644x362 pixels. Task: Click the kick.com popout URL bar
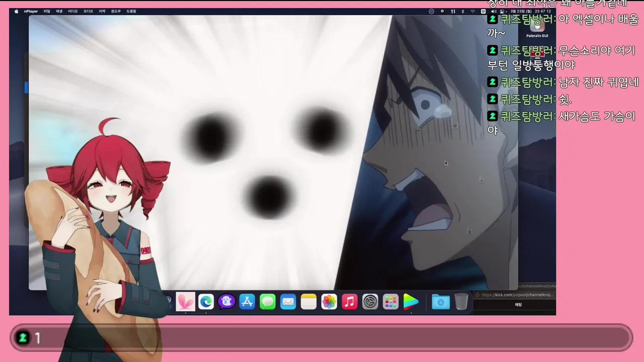coord(515,295)
